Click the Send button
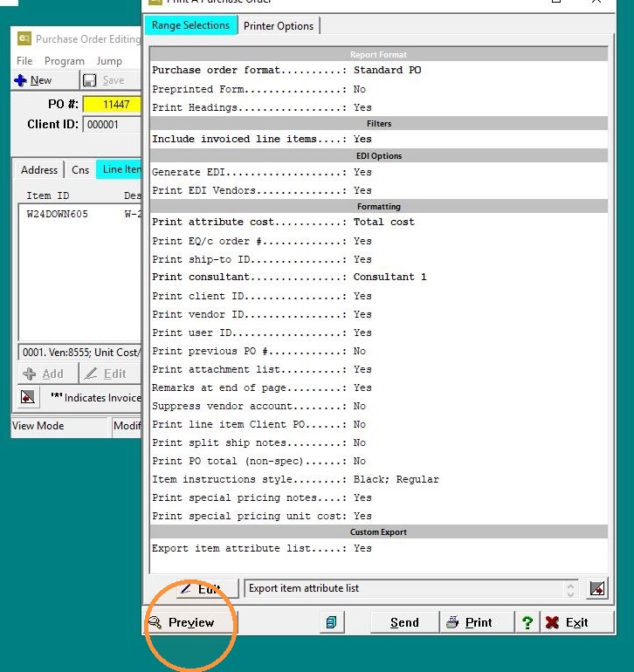The width and height of the screenshot is (634, 672). point(404,622)
